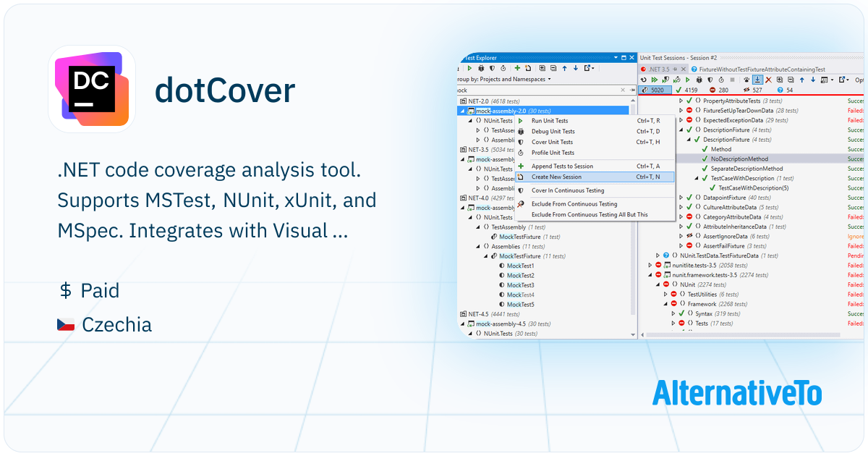Click scroll-down arrow in Test Explorer
The width and height of the screenshot is (868, 456).
[x=634, y=335]
